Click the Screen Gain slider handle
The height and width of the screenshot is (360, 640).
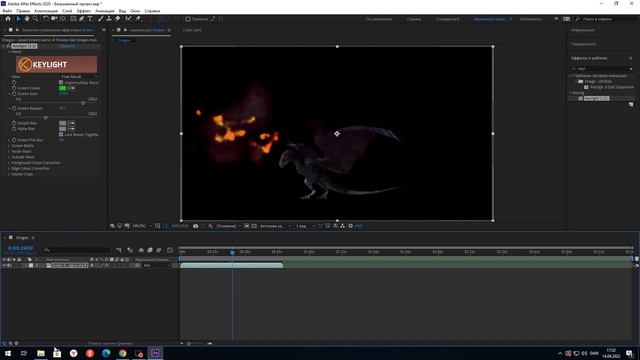(83, 103)
